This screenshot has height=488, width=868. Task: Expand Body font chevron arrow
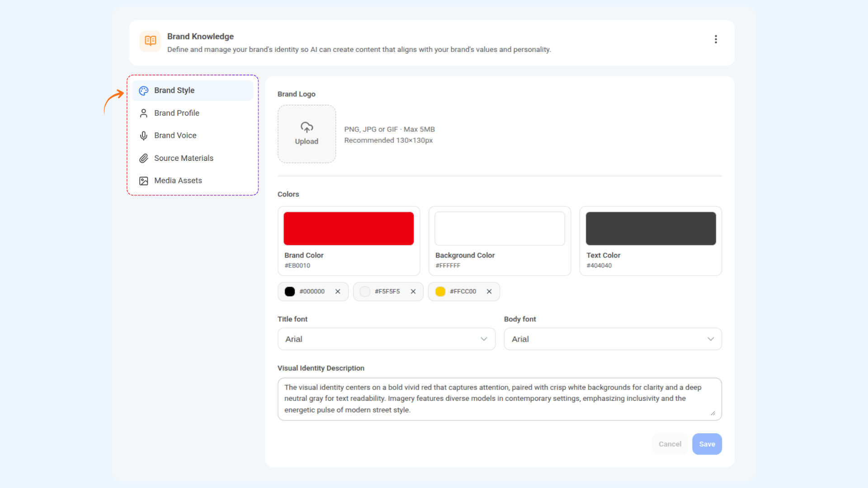tap(711, 339)
